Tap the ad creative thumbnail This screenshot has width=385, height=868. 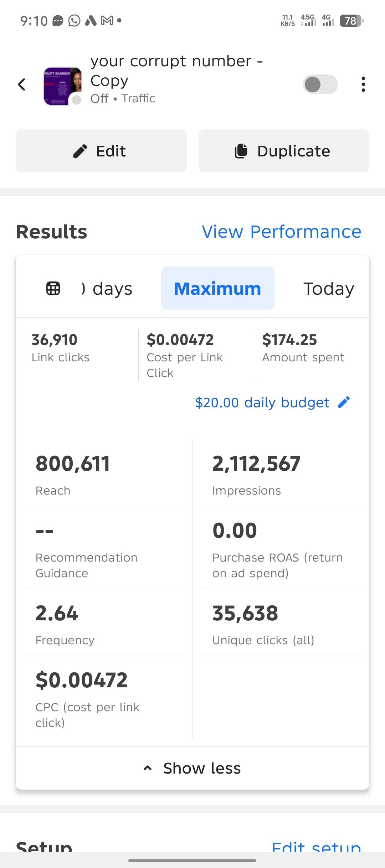point(63,86)
